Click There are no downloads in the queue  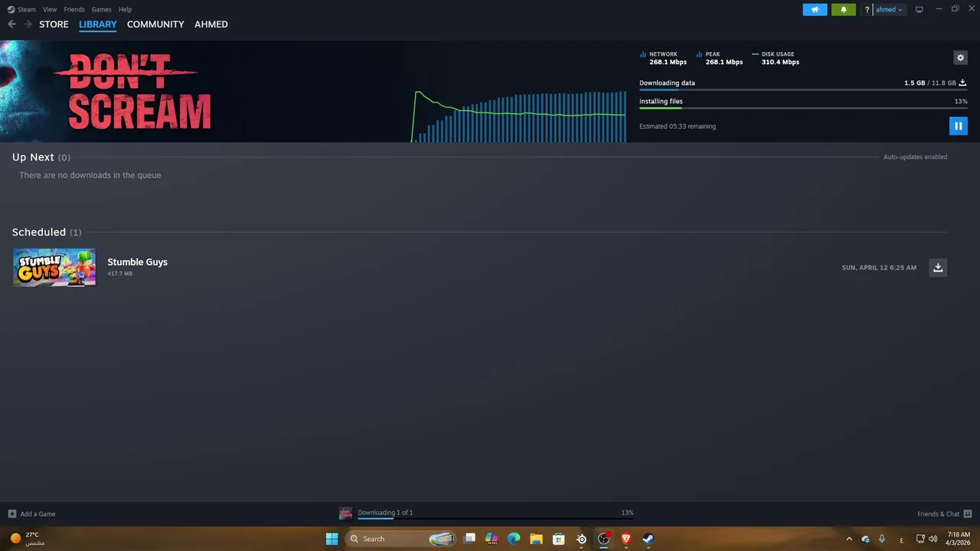tap(90, 175)
